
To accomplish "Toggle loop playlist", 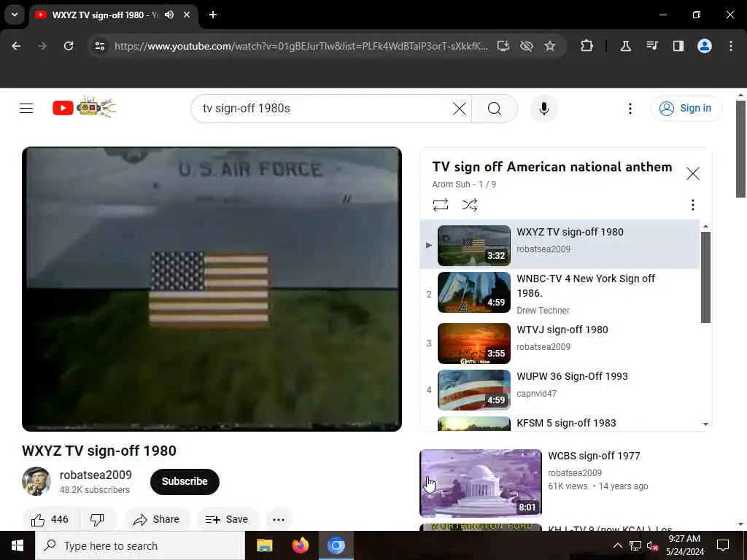I will (x=440, y=205).
